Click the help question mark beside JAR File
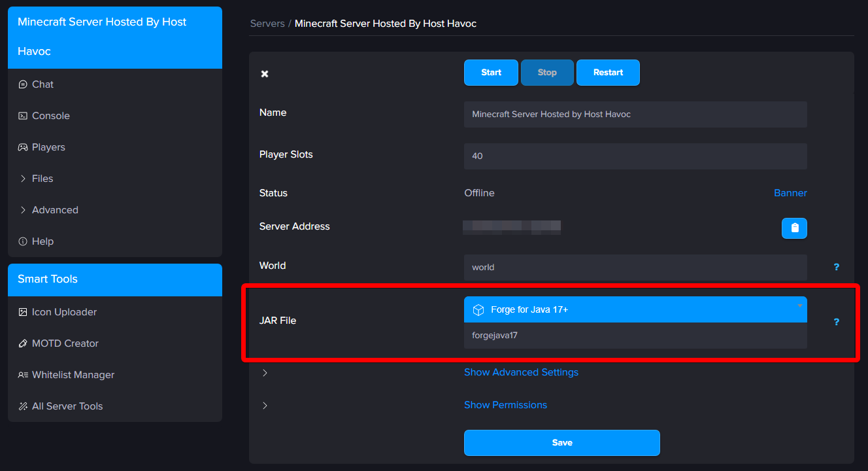 836,322
